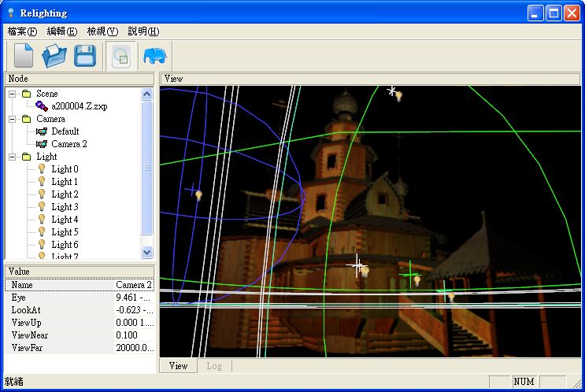Click the New document toolbar icon

(x=24, y=56)
